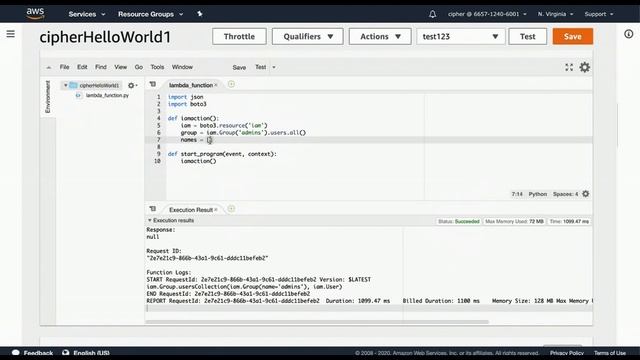The height and width of the screenshot is (360, 640).
Task: Add a new tab beside Execution Result
Action: [x=231, y=209]
